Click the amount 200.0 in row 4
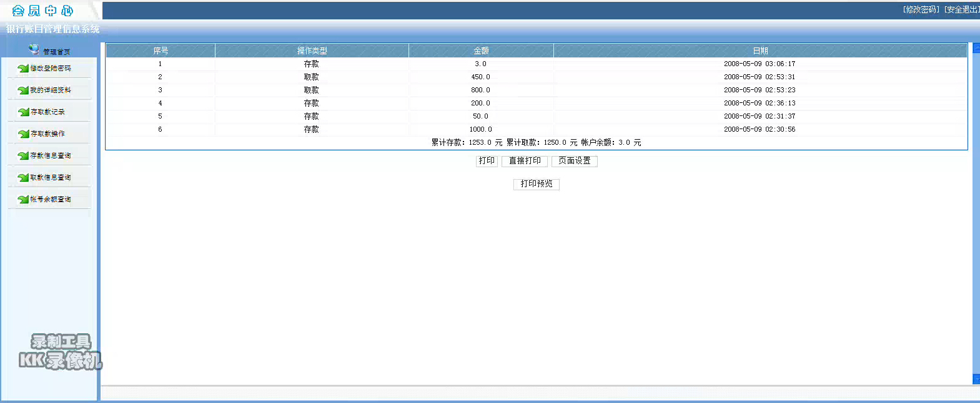 point(480,103)
